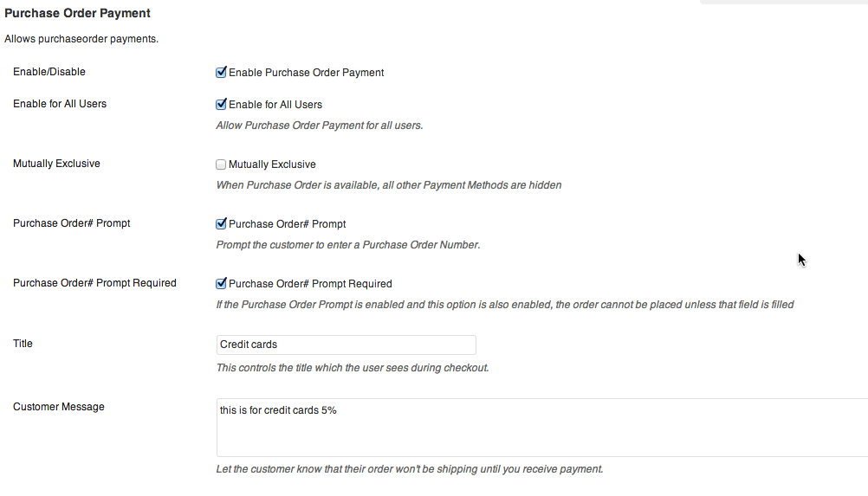Toggle the Enable for All Users checkbox
This screenshot has width=868, height=496.
(x=221, y=105)
